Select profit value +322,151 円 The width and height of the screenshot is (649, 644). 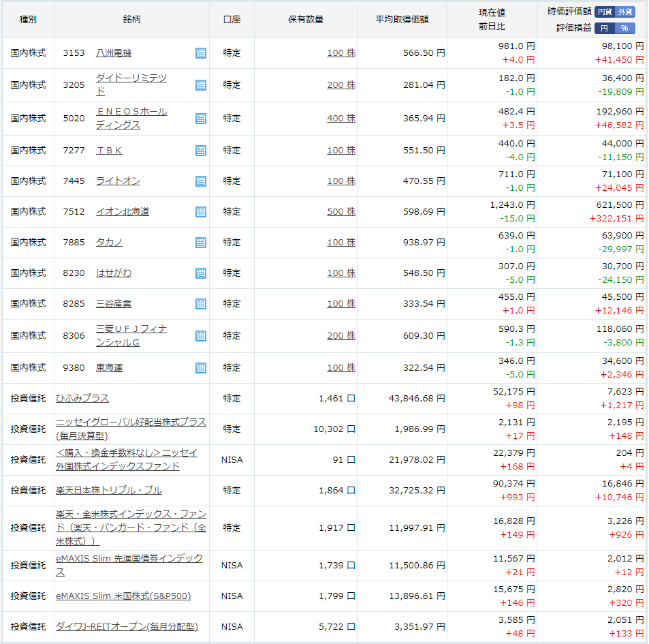coord(617,219)
